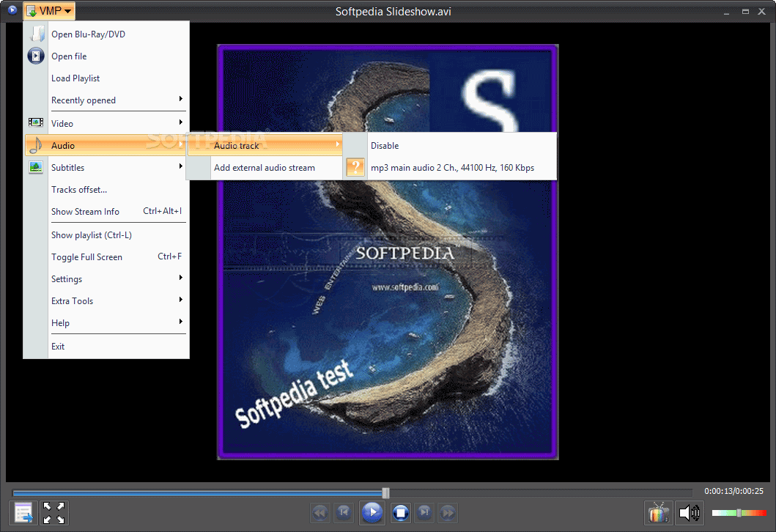The width and height of the screenshot is (776, 532).
Task: Click the previous track button
Action: point(344,513)
